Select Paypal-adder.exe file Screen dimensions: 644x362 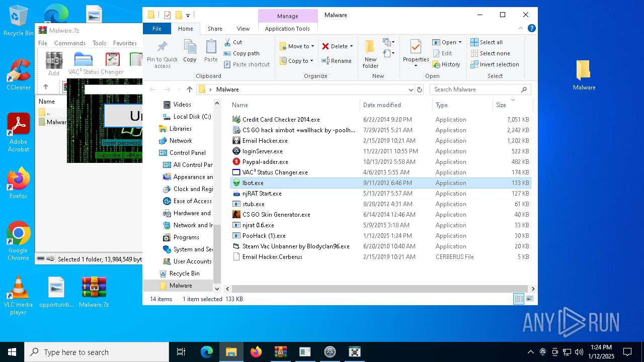click(x=381, y=162)
